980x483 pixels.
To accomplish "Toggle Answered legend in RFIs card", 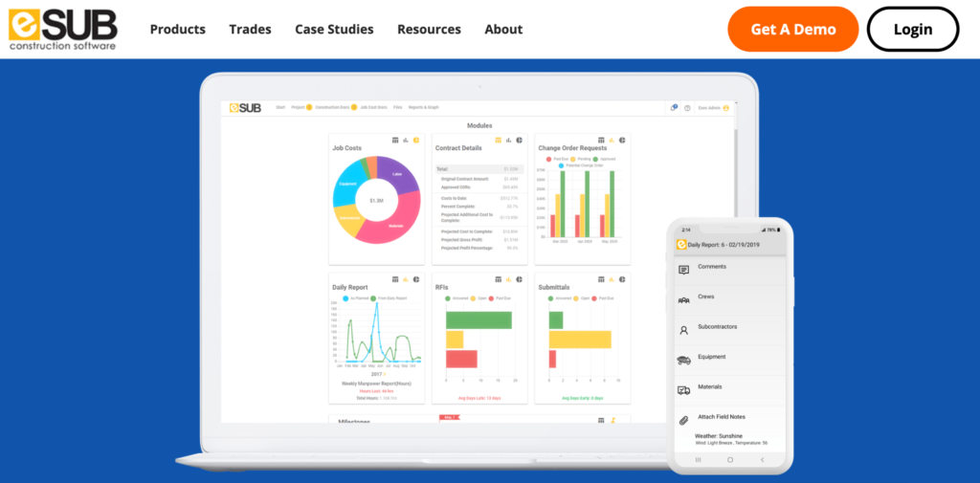I will click(x=457, y=298).
